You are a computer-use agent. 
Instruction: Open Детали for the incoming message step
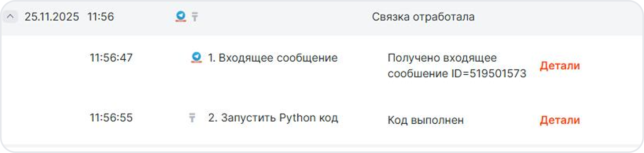(560, 66)
